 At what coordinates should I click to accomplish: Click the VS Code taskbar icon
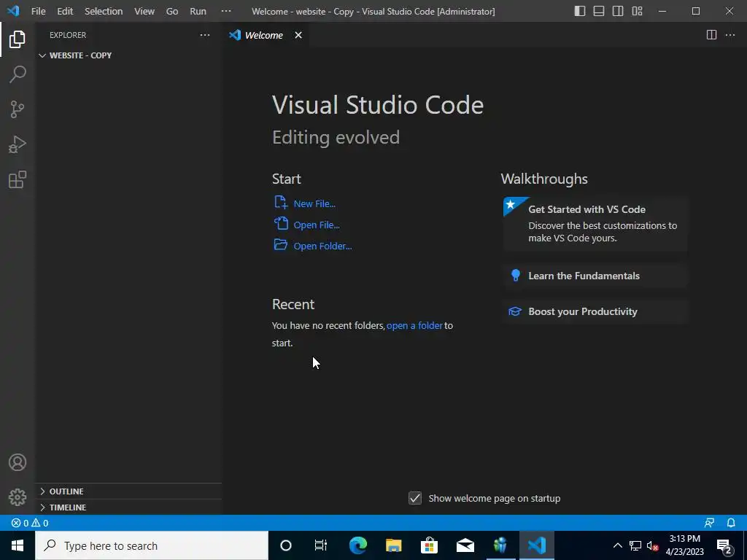(x=536, y=545)
